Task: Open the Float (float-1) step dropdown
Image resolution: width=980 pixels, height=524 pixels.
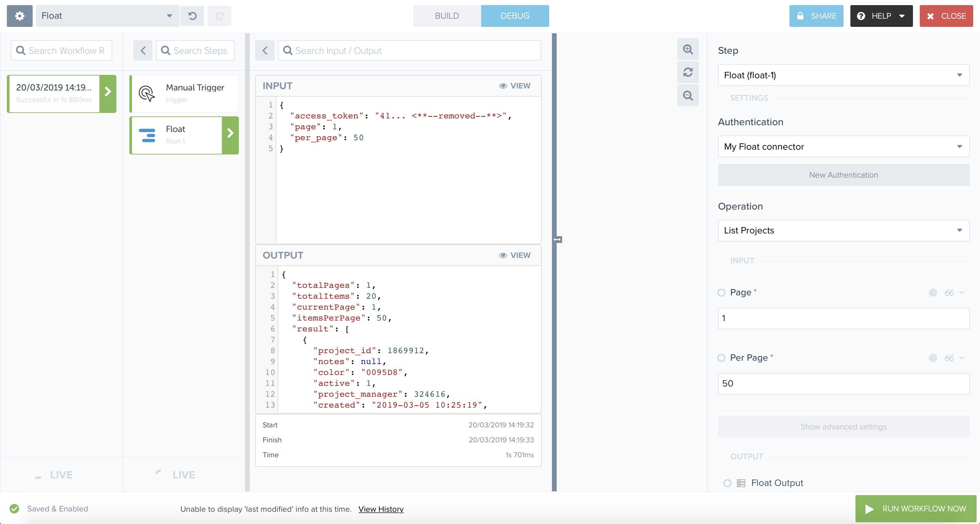Action: point(843,75)
